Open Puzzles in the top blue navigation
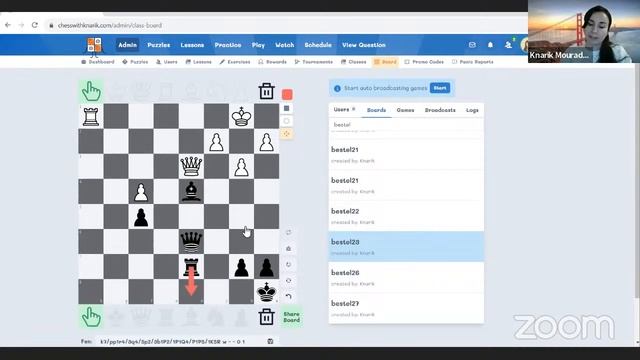640x360 pixels. [x=158, y=45]
